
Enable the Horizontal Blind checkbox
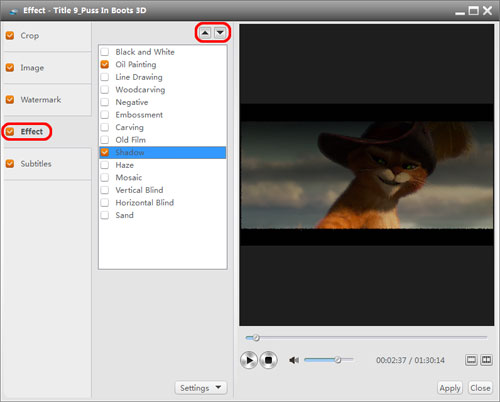105,202
